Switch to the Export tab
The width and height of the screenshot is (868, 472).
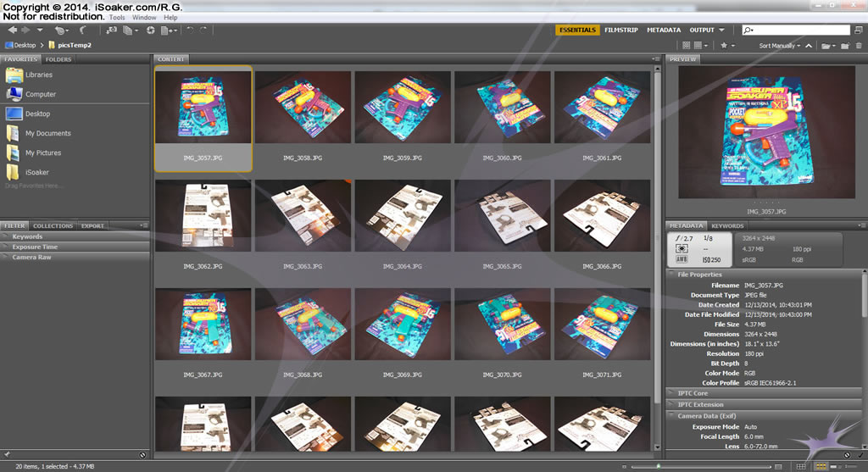pyautogui.click(x=92, y=225)
